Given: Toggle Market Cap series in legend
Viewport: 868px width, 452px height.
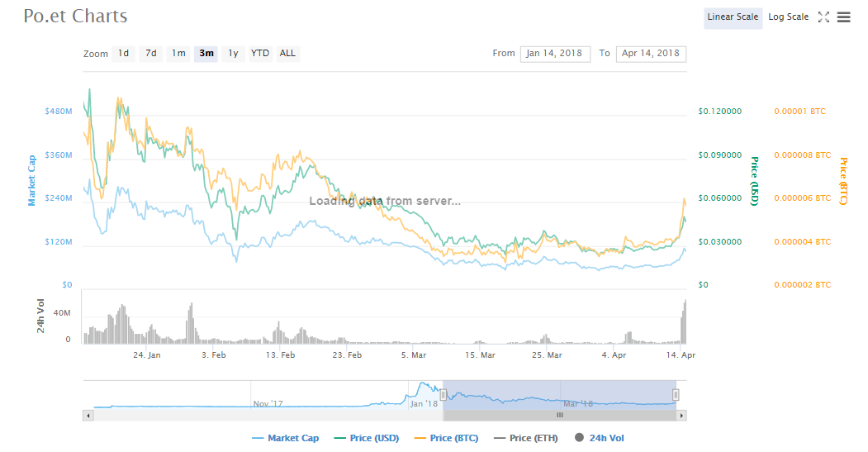Looking at the screenshot, I should (285, 438).
